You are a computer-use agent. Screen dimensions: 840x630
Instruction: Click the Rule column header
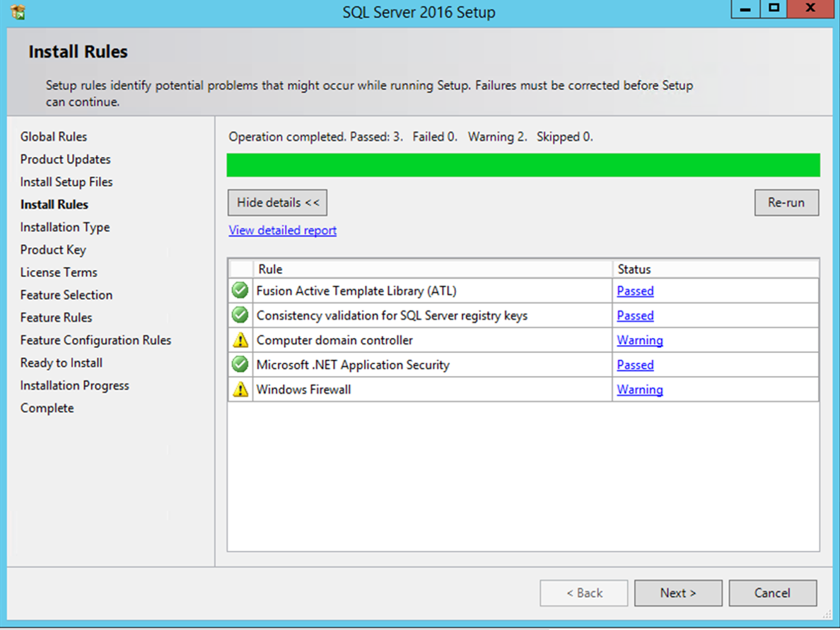(x=433, y=269)
